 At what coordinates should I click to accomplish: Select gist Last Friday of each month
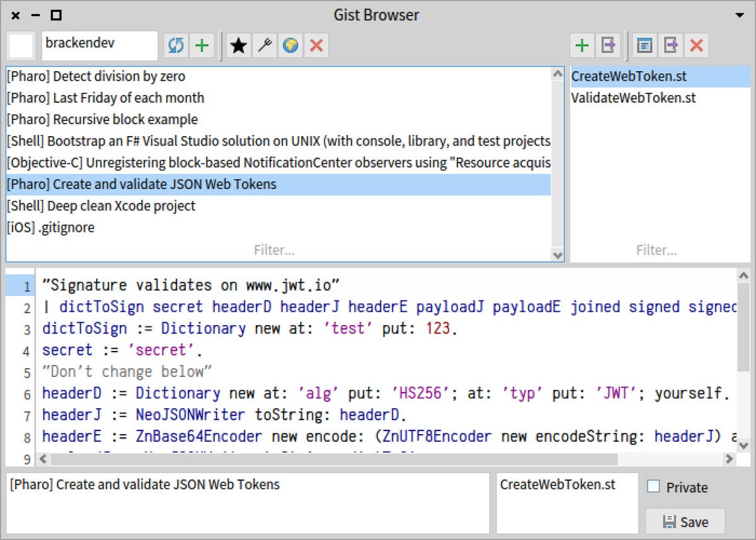point(278,98)
